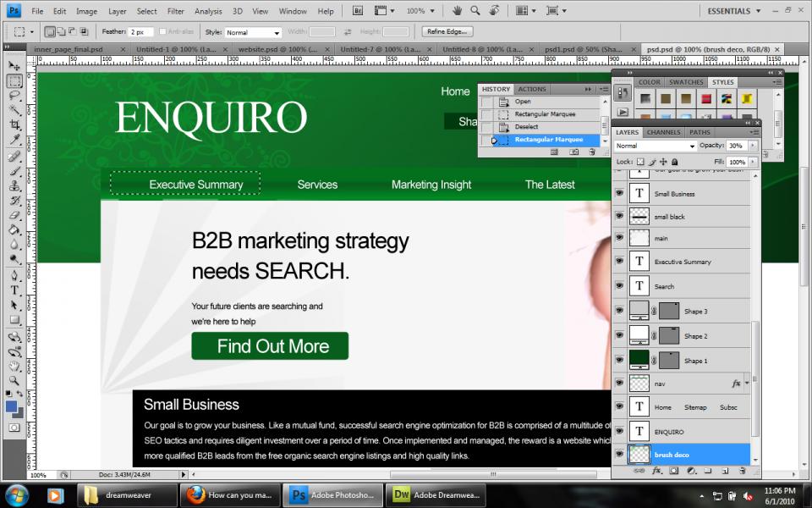
Task: Delete the selected layer with trash icon
Action: pyautogui.click(x=742, y=471)
